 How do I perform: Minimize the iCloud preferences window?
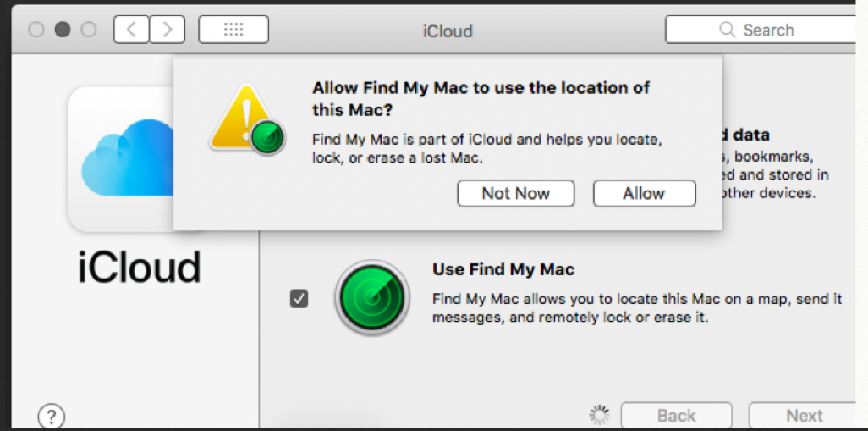[63, 30]
